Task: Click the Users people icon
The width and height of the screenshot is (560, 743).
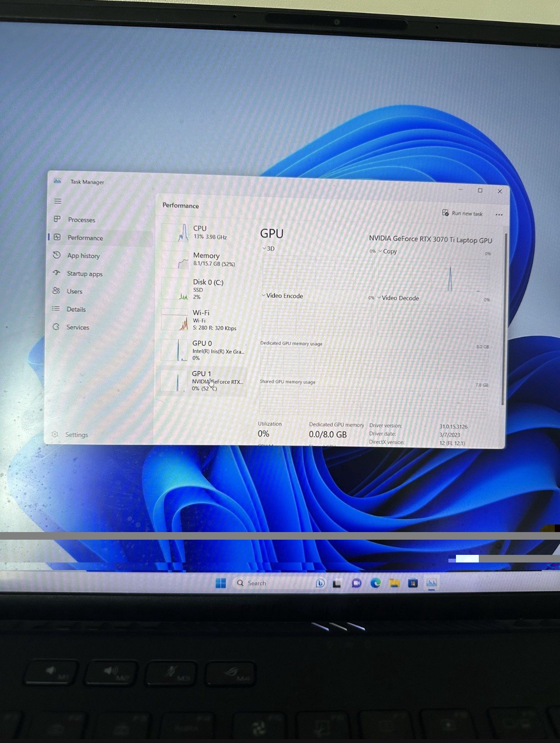Action: point(56,291)
